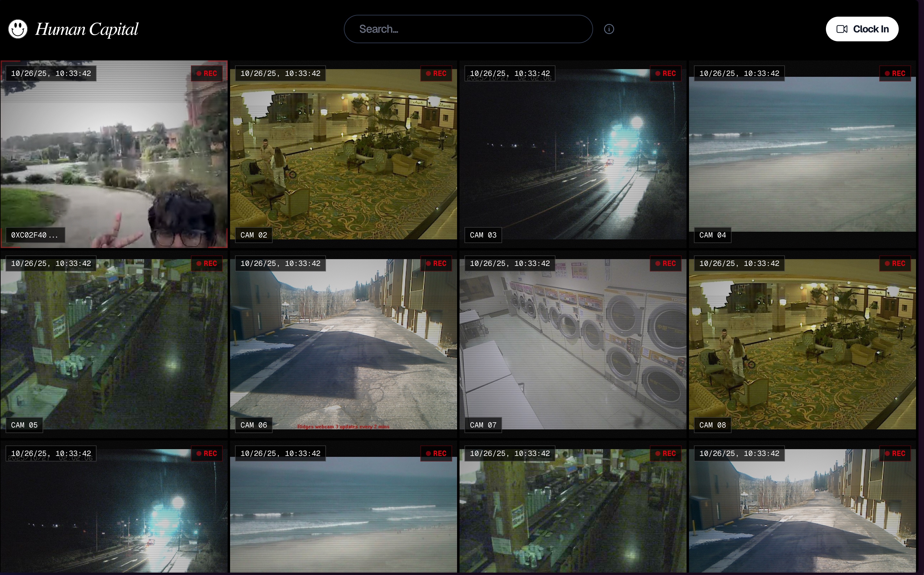Viewport: 924px width, 575px height.
Task: Click the REC badge on CAM 07
Action: point(666,263)
